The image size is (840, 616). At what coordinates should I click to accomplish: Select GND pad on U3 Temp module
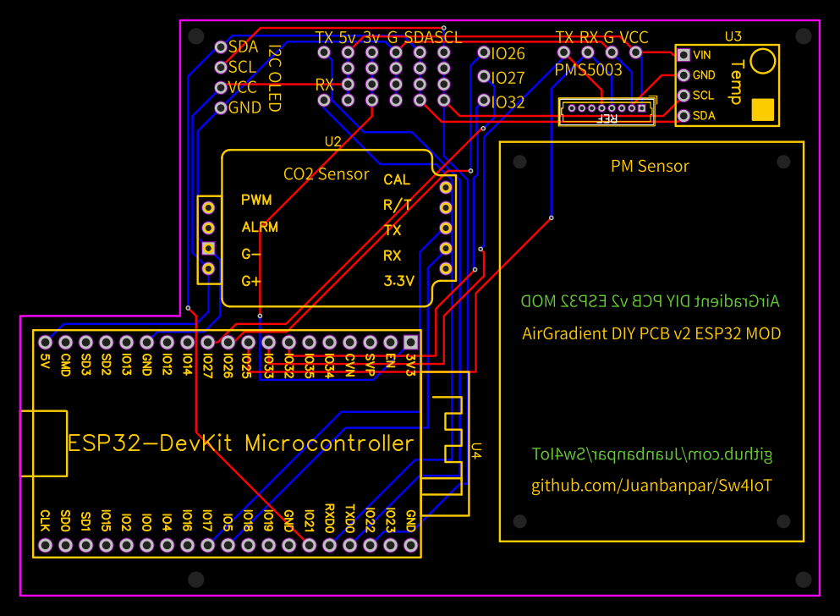pos(684,75)
